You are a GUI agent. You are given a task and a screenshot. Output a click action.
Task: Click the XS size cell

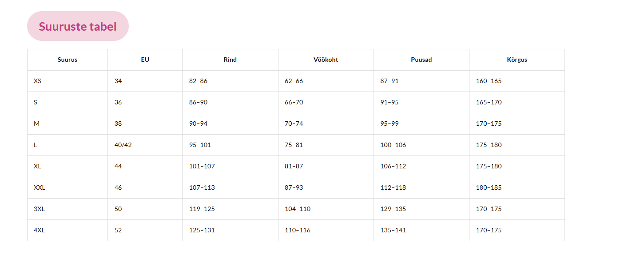[x=38, y=81]
